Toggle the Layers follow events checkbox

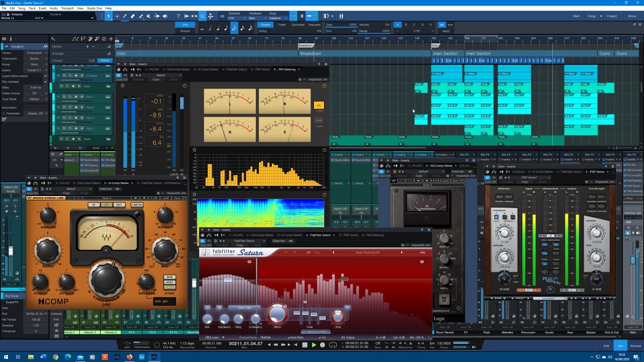click(46, 76)
